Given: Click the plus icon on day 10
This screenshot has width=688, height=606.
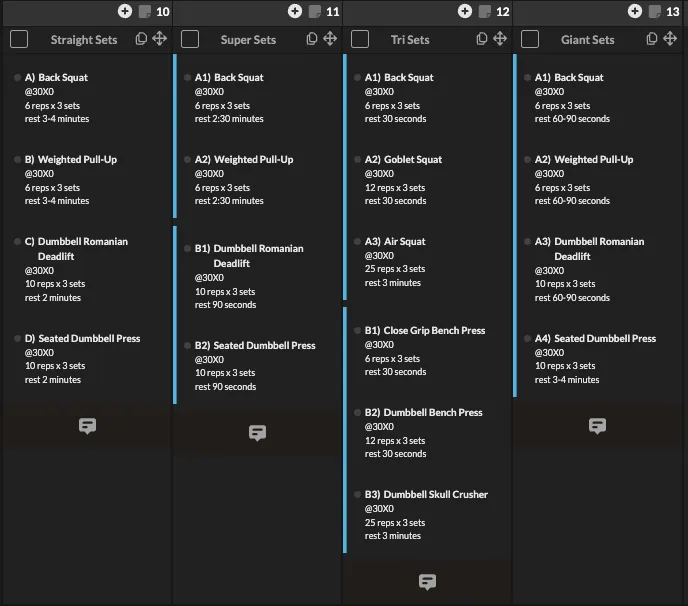Looking at the screenshot, I should pyautogui.click(x=125, y=11).
